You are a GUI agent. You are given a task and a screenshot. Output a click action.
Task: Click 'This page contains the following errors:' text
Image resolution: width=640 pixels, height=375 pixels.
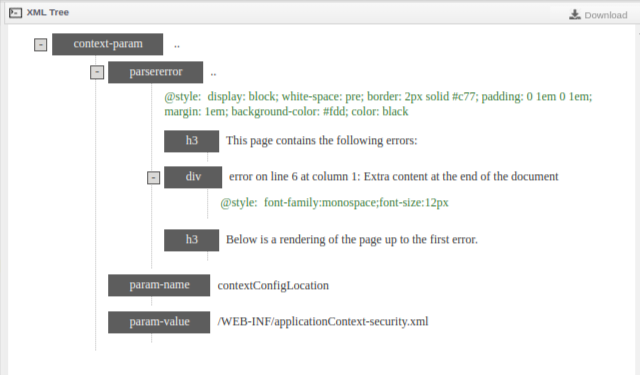[322, 141]
